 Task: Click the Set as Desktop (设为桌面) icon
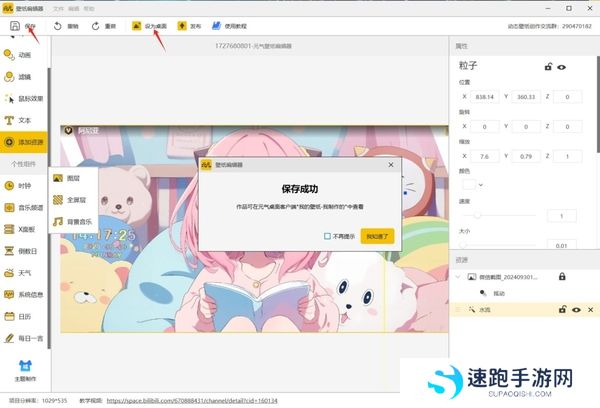(x=136, y=26)
